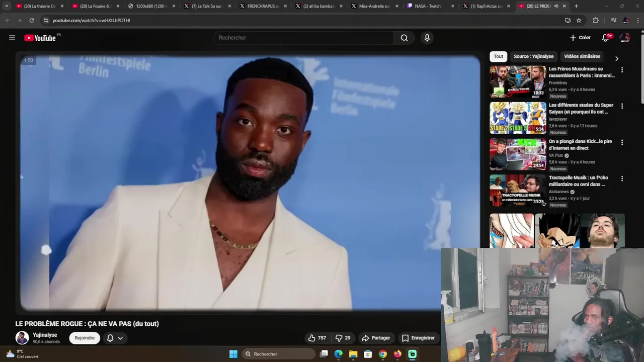Bookmark this page with star icon

[579, 20]
